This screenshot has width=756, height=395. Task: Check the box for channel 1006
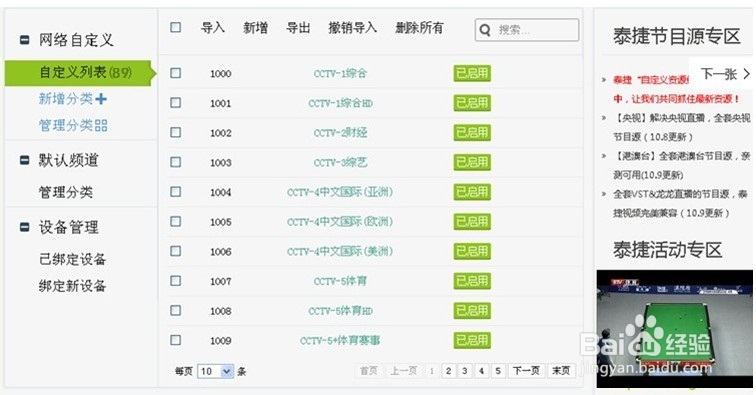tap(176, 251)
